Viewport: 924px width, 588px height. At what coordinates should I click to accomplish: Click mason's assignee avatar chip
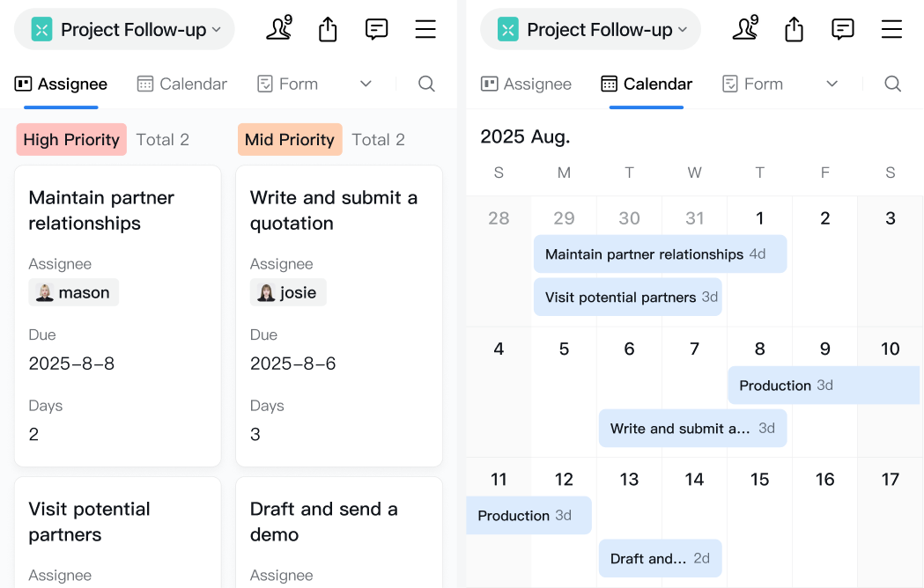73,291
